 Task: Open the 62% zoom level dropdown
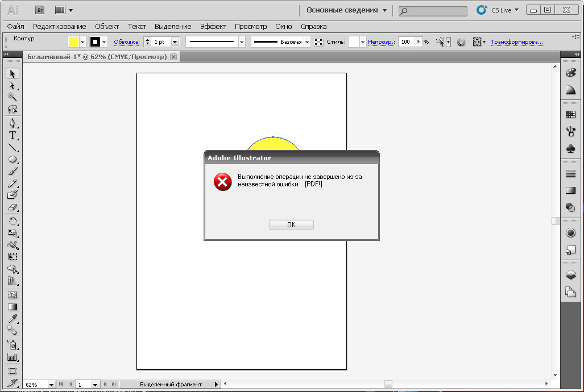point(51,385)
